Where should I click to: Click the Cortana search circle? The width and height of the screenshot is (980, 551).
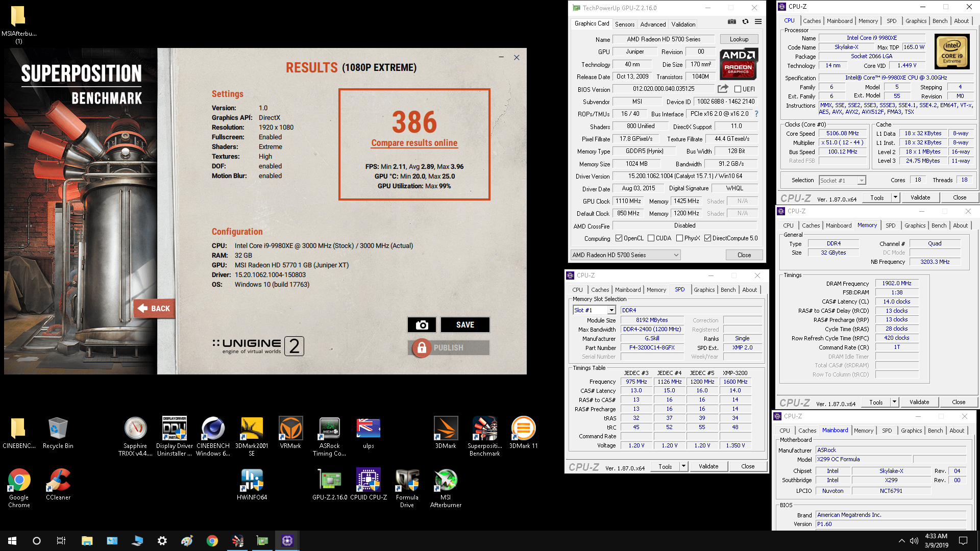tap(37, 541)
